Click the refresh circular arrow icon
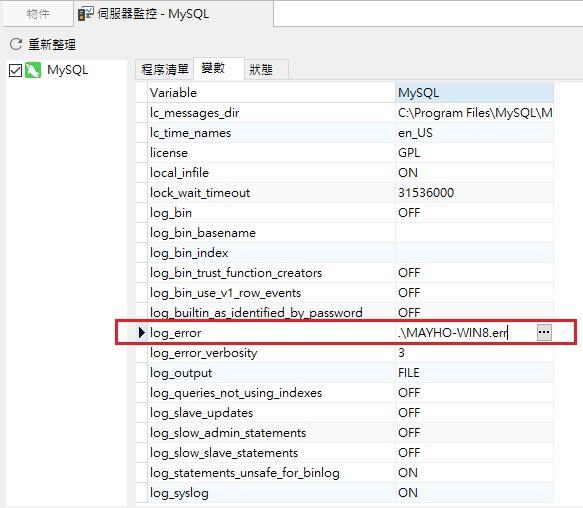The width and height of the screenshot is (583, 508). (x=16, y=44)
